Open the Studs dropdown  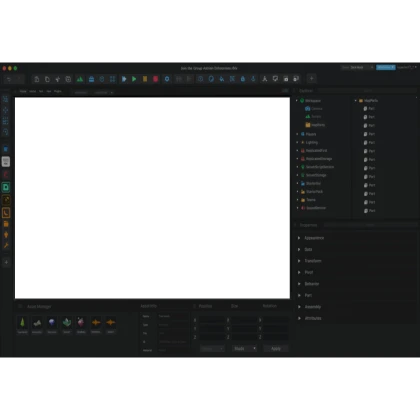pos(244,349)
